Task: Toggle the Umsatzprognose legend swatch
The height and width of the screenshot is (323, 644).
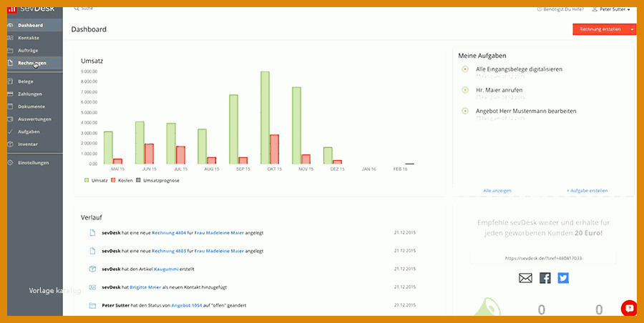Action: pyautogui.click(x=138, y=180)
